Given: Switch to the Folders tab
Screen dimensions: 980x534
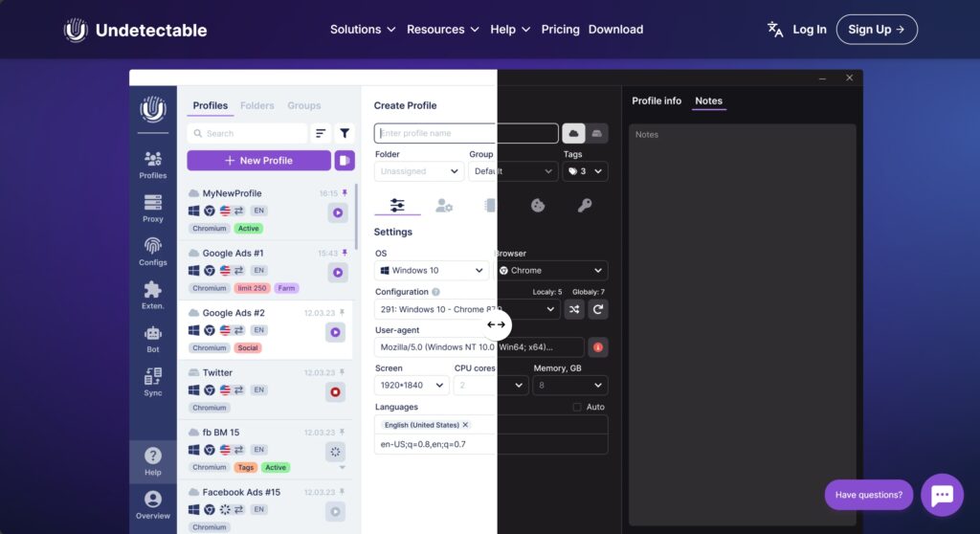Looking at the screenshot, I should pos(256,105).
